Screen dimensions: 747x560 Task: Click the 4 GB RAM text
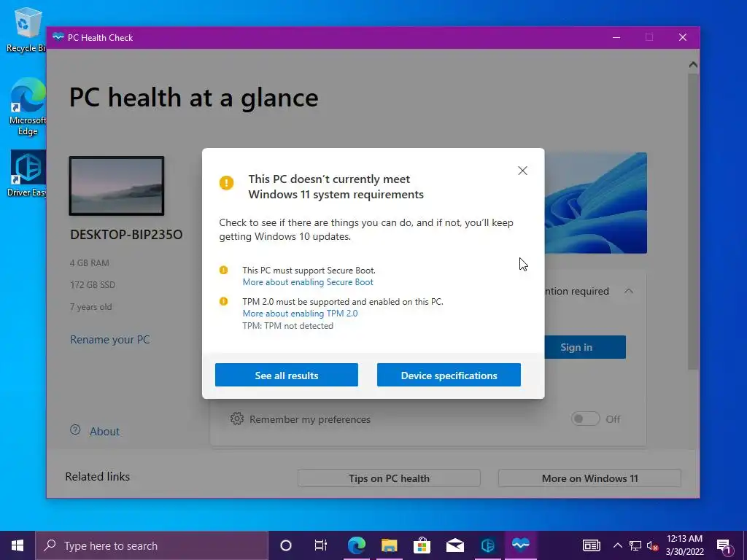(90, 262)
